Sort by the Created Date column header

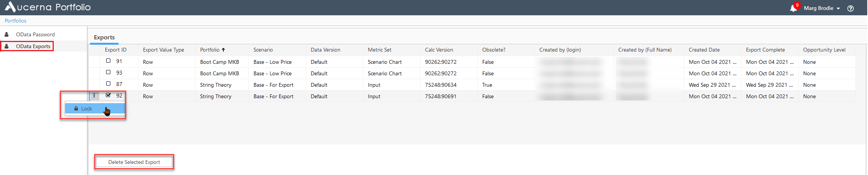(704, 50)
